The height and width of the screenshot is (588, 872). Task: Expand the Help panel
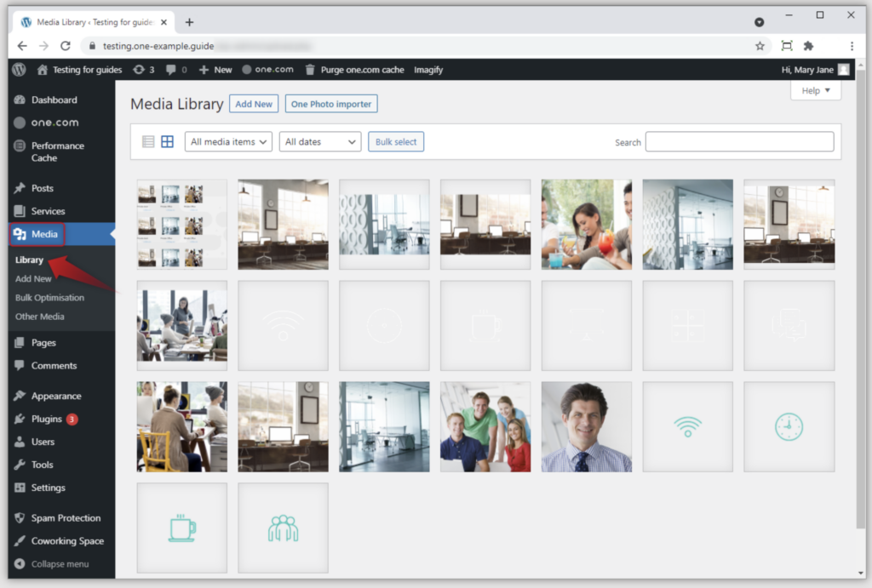(815, 91)
